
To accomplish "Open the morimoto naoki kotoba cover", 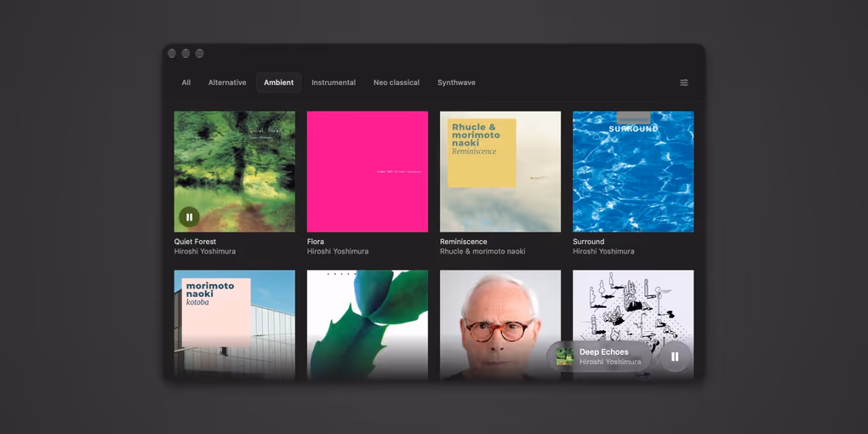I will (x=235, y=324).
